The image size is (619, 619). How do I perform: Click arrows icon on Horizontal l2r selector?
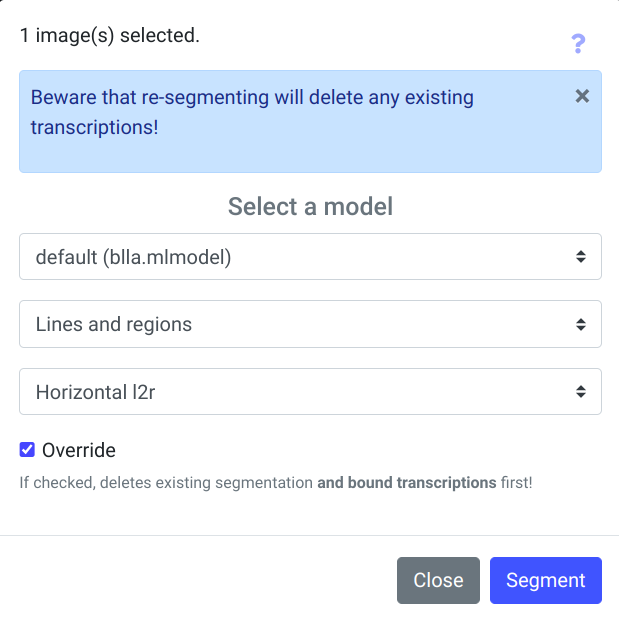pyautogui.click(x=581, y=392)
